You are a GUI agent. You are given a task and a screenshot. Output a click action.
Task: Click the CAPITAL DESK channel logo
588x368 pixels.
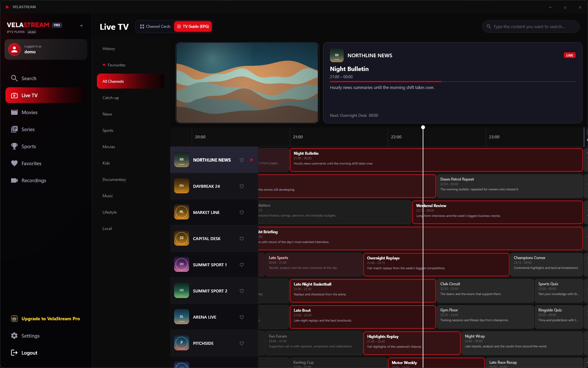[x=182, y=238]
